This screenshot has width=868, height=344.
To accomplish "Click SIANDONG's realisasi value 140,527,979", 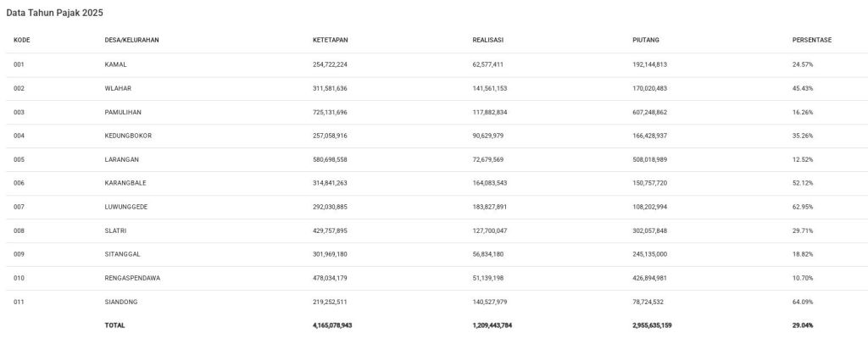I will pyautogui.click(x=489, y=302).
